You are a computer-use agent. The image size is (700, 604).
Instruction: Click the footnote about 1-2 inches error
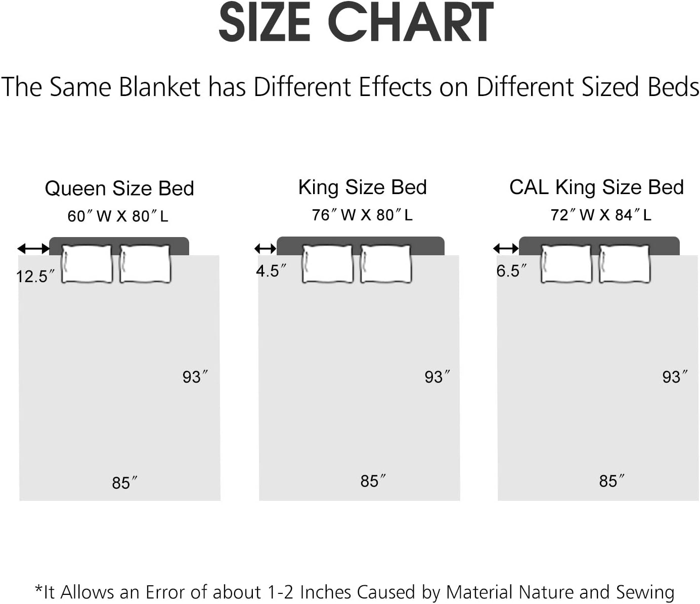tap(355, 592)
